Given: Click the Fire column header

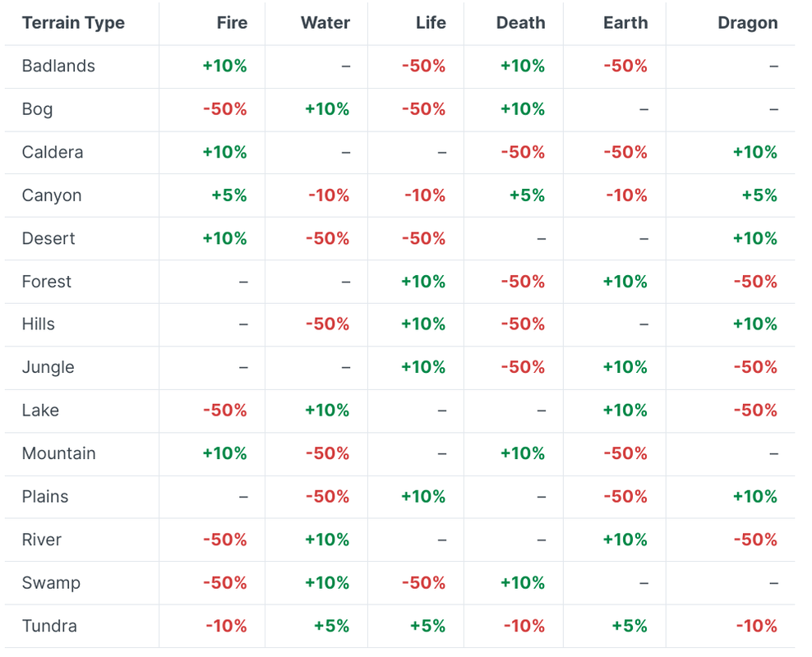Looking at the screenshot, I should (232, 23).
